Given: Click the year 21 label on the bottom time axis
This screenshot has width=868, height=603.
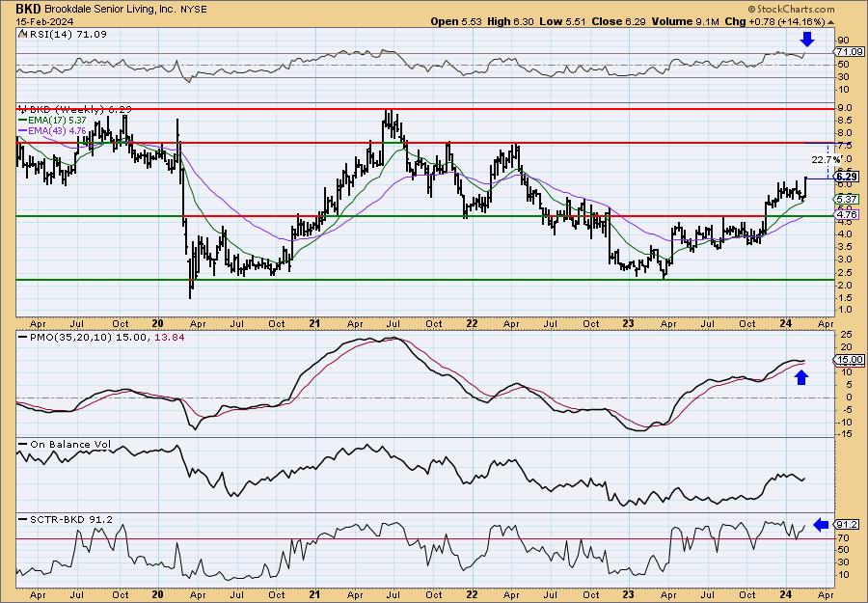Looking at the screenshot, I should point(314,595).
